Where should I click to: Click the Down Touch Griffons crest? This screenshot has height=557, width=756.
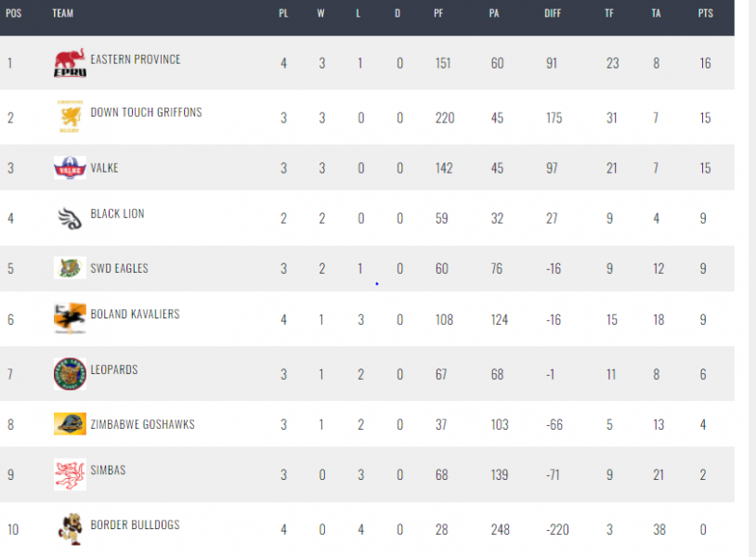click(x=70, y=116)
